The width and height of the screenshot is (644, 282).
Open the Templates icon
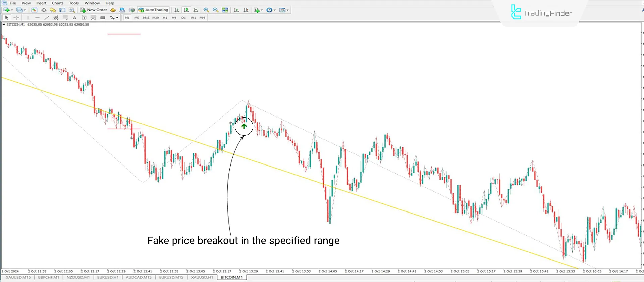point(282,10)
